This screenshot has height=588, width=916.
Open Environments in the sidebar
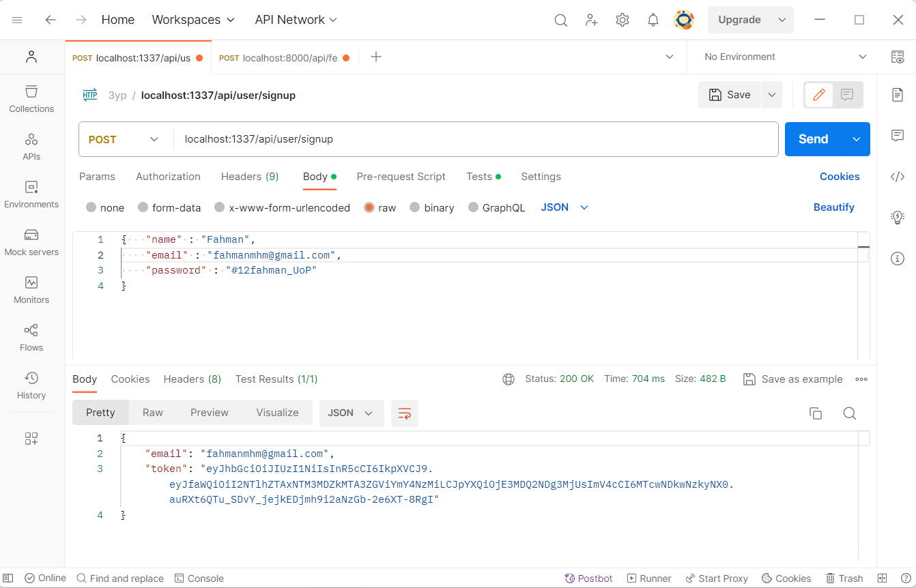31,194
